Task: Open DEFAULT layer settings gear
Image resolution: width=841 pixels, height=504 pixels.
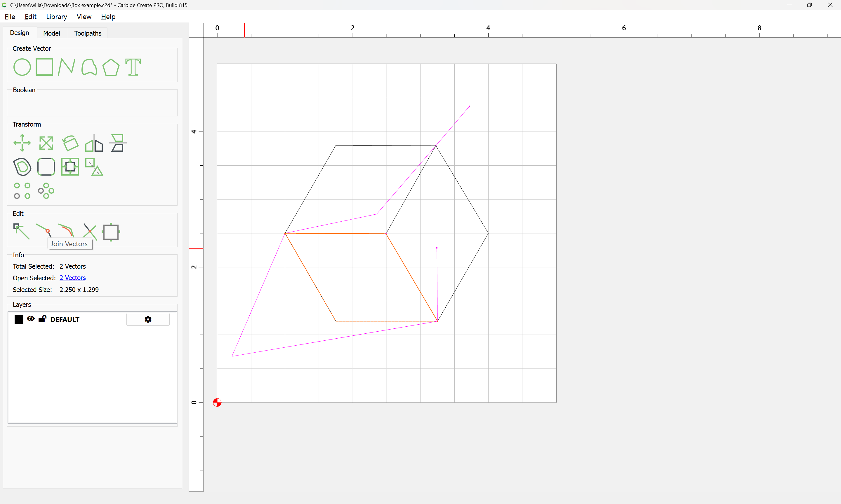Action: pos(148,319)
